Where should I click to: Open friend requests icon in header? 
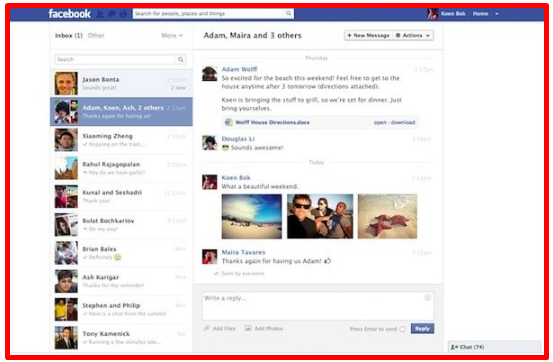pos(100,14)
